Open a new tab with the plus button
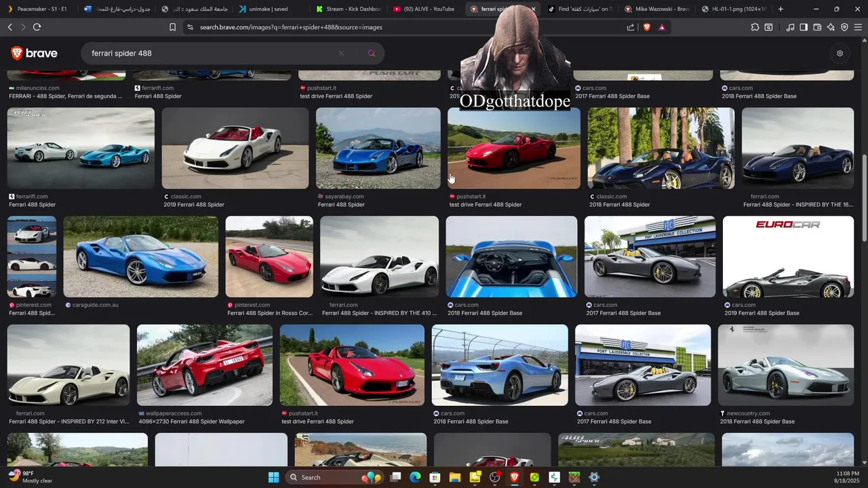Viewport: 868px width, 488px height. pos(781,9)
